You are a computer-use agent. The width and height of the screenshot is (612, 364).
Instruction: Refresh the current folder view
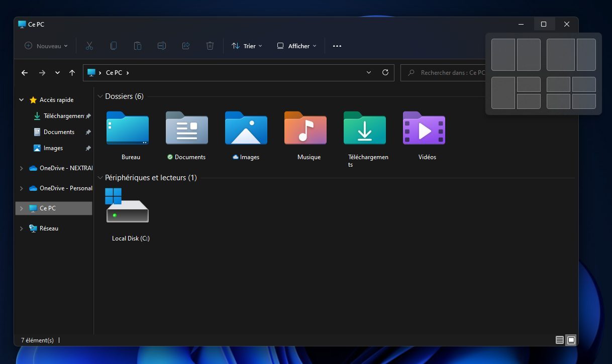pyautogui.click(x=385, y=72)
